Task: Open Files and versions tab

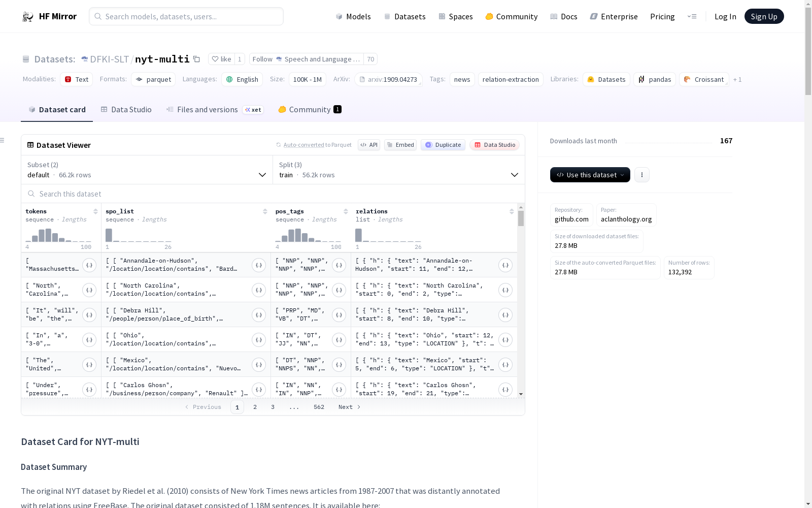Action: pyautogui.click(x=215, y=110)
